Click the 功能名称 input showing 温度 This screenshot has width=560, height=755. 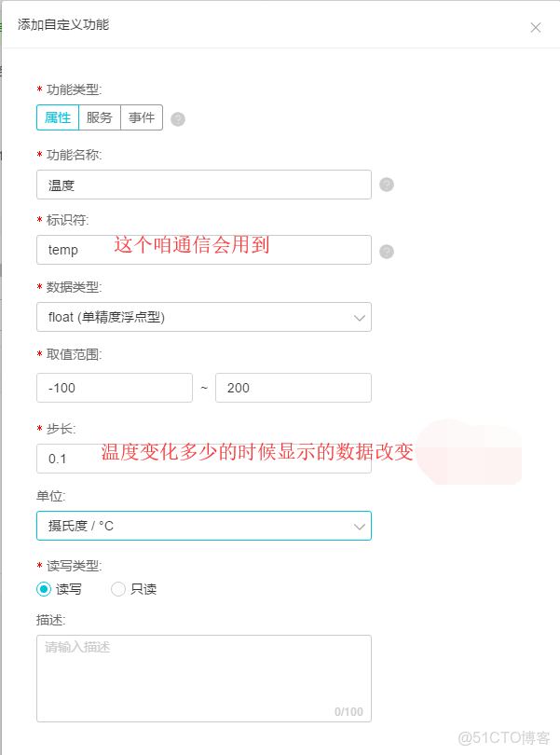click(203, 185)
